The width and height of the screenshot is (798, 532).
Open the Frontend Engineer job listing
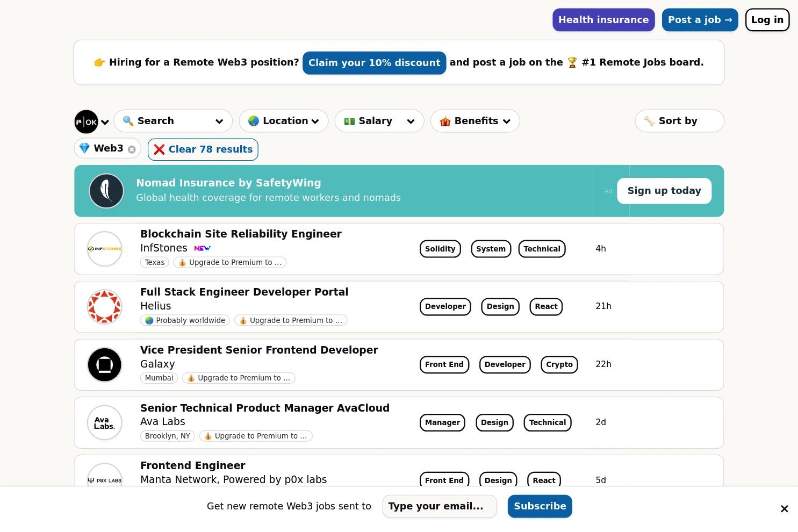tap(192, 465)
